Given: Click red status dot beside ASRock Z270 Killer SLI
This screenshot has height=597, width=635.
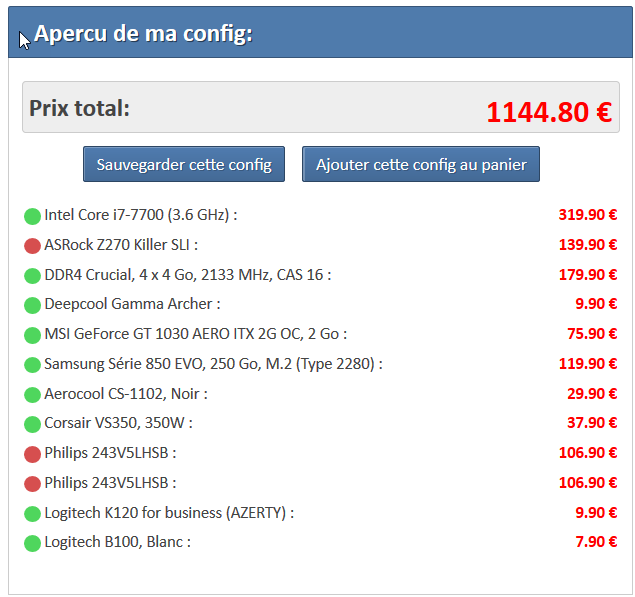Looking at the screenshot, I should 32,246.
